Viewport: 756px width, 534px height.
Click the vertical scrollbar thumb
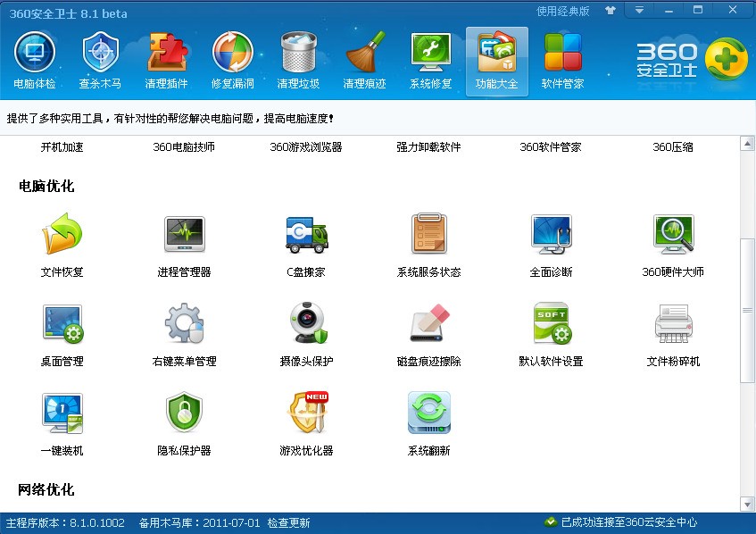pos(747,311)
